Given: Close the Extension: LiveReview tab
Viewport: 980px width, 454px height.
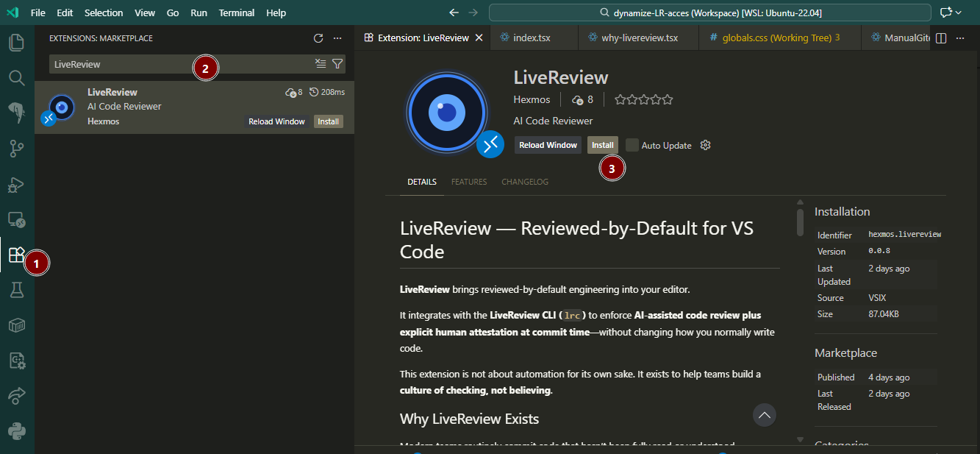Looking at the screenshot, I should click(479, 38).
